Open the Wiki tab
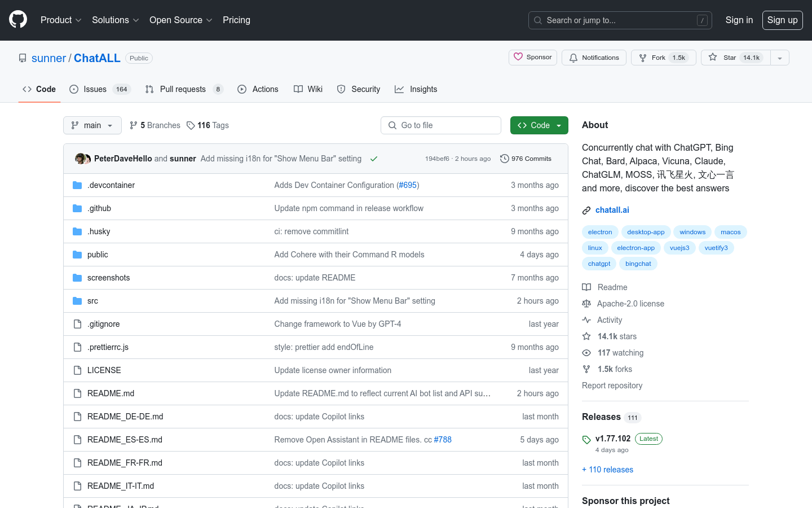 (x=308, y=89)
